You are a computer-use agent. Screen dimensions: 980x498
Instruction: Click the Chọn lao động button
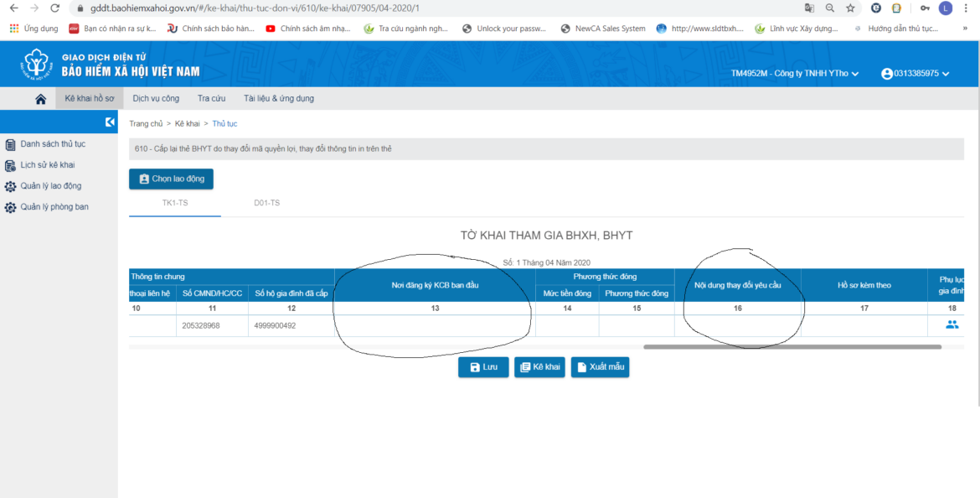pyautogui.click(x=171, y=179)
